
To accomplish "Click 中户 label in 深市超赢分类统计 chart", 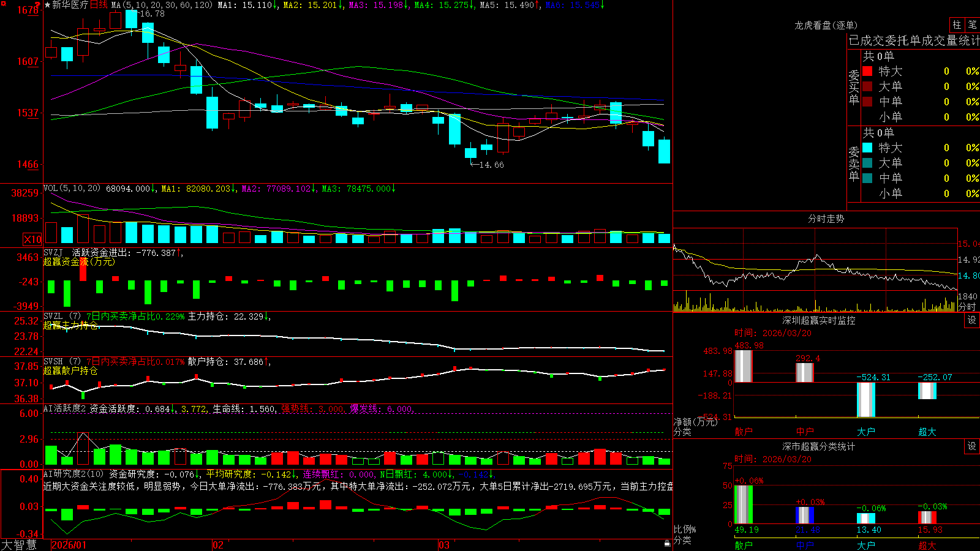I will [x=805, y=545].
